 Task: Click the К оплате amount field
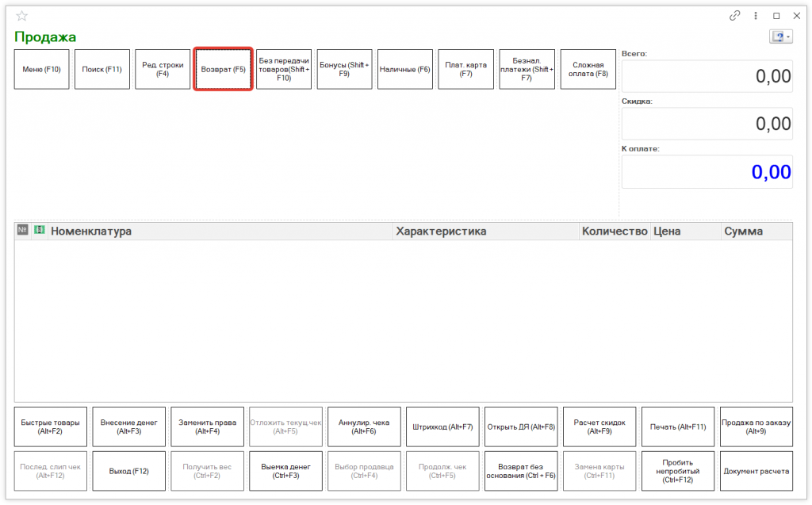point(707,172)
